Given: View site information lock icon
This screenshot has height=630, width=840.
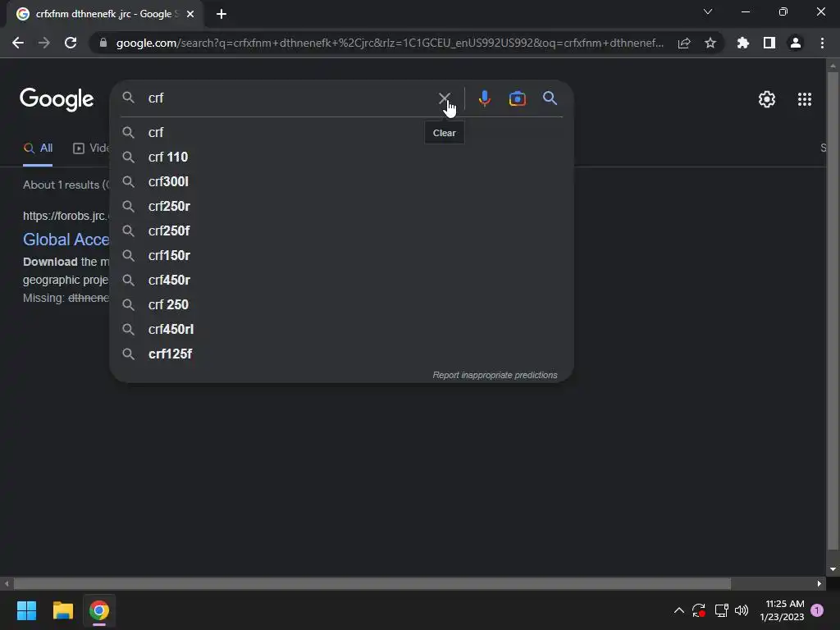Looking at the screenshot, I should 103,43.
